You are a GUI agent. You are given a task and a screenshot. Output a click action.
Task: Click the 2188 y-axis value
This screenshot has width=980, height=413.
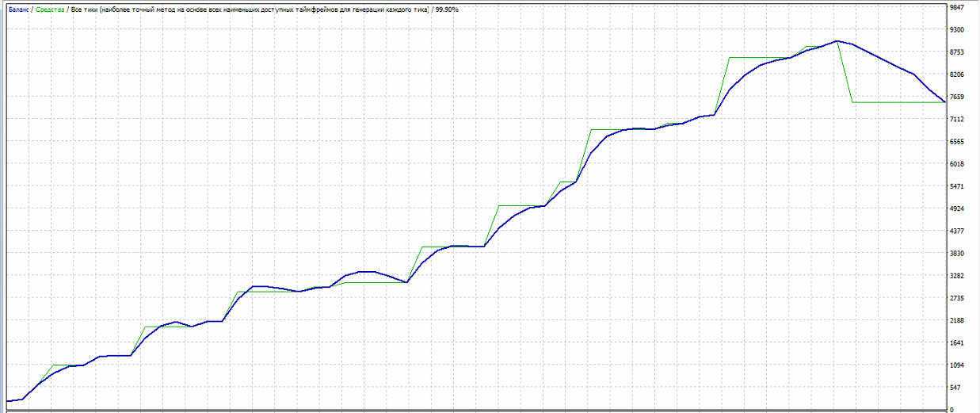click(956, 321)
